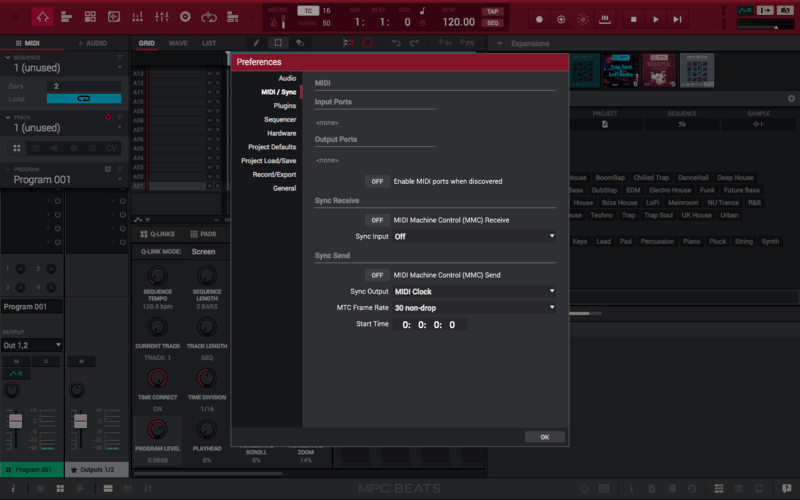Select the Plugins preferences category
This screenshot has width=800, height=500.
pos(285,106)
